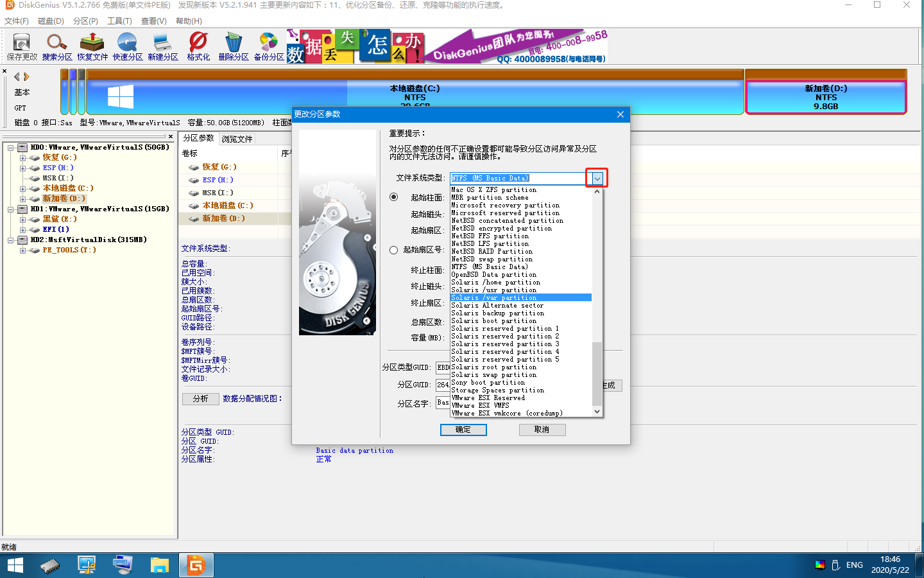This screenshot has height=578, width=924.
Task: Open the 备份分区 backup partition tool
Action: point(269,47)
